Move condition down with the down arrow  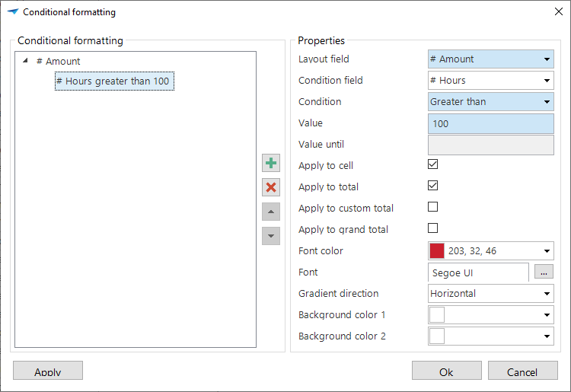pyautogui.click(x=271, y=236)
